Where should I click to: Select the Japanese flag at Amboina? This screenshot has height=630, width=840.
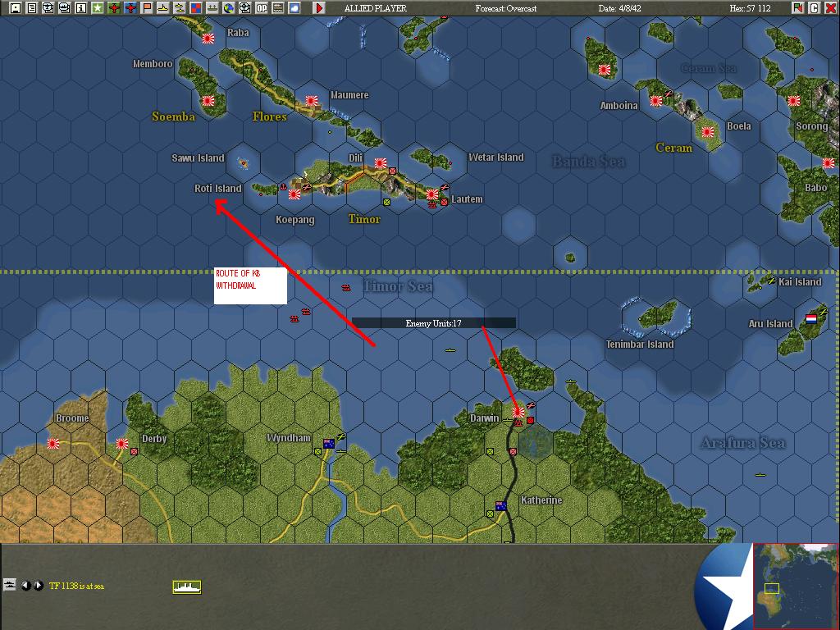(656, 100)
